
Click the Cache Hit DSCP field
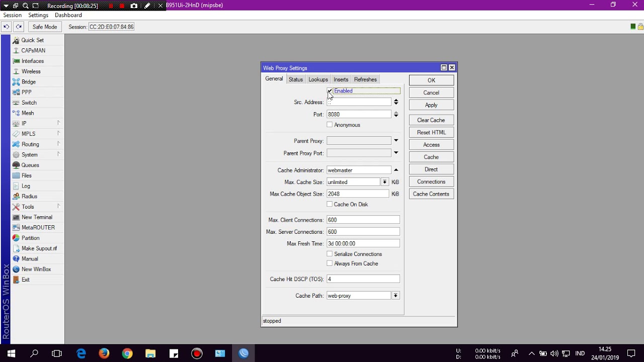363,279
